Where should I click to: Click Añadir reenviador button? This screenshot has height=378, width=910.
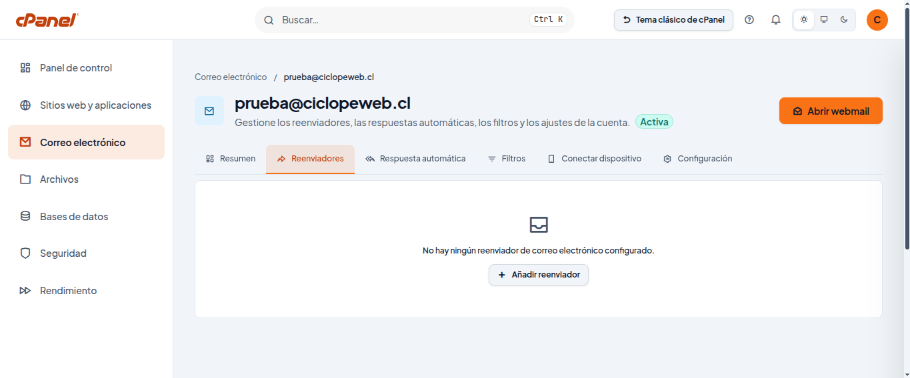pyautogui.click(x=539, y=275)
